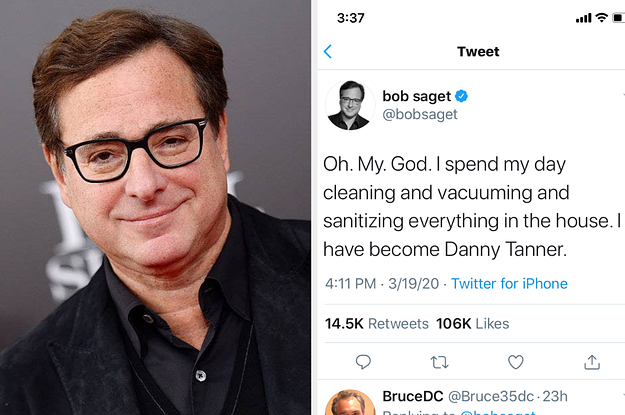
Task: Like the tweet with the heart icon
Action: tap(515, 362)
